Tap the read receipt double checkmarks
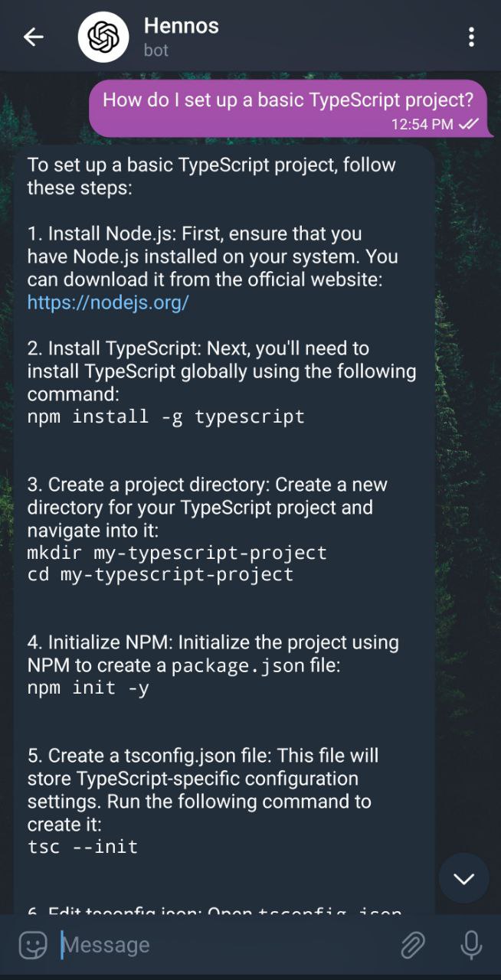This screenshot has width=501, height=980. tap(468, 124)
